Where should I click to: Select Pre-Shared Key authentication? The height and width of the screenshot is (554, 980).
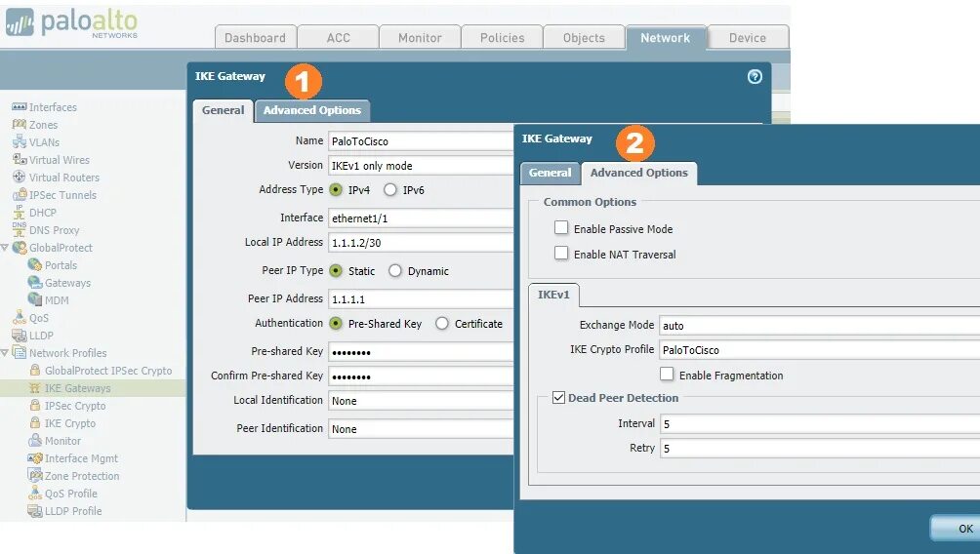coord(336,323)
